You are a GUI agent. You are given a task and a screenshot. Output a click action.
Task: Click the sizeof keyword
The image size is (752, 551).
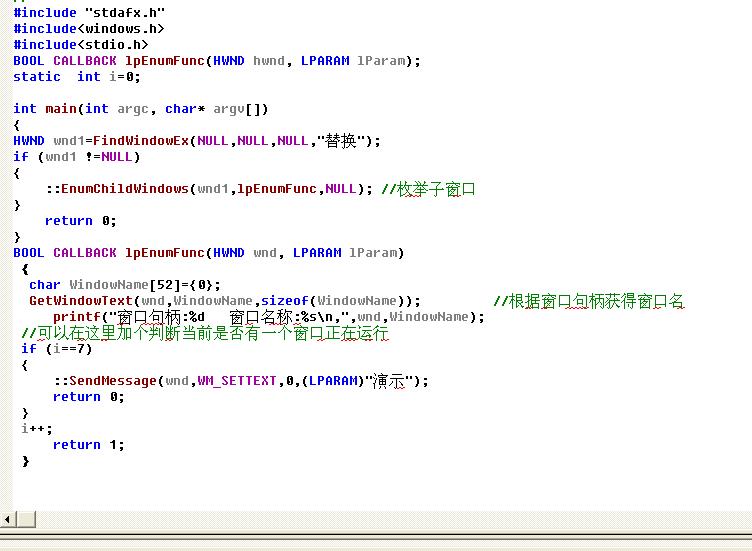click(x=285, y=301)
